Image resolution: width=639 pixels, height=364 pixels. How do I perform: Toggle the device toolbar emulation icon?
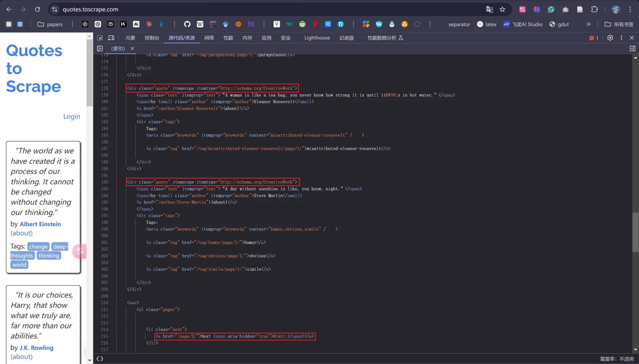(x=111, y=38)
